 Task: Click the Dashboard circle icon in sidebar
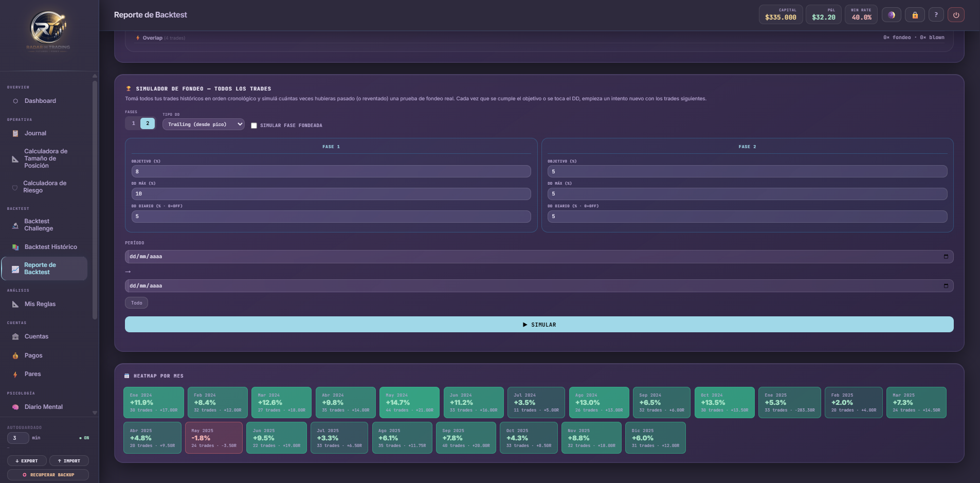(15, 101)
